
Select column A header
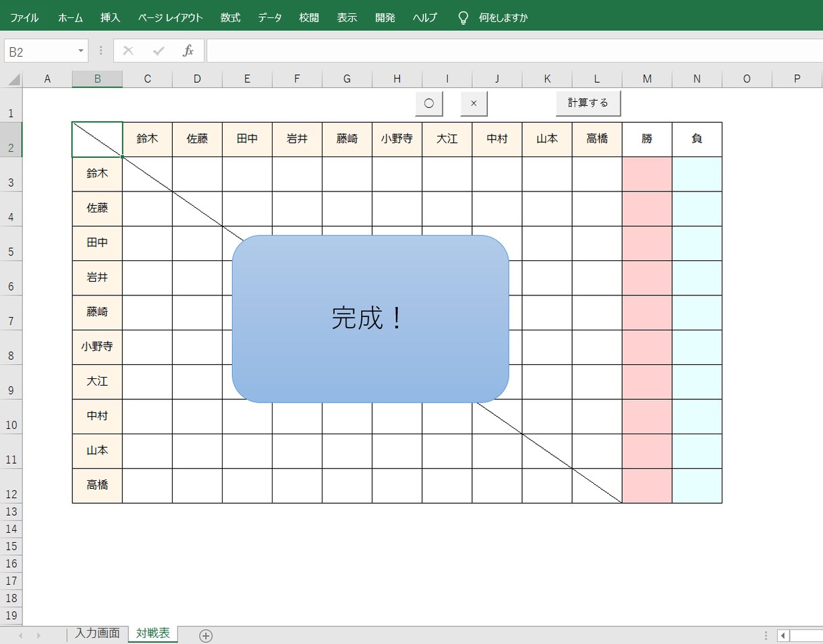point(47,79)
